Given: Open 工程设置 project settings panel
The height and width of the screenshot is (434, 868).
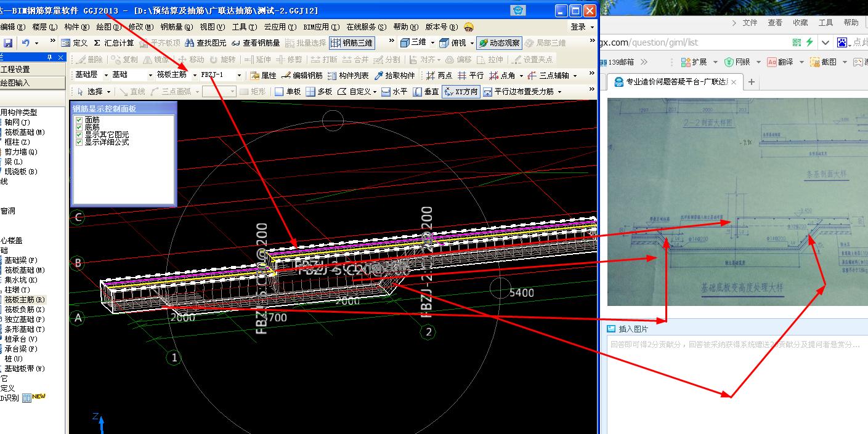Looking at the screenshot, I should point(32,70).
